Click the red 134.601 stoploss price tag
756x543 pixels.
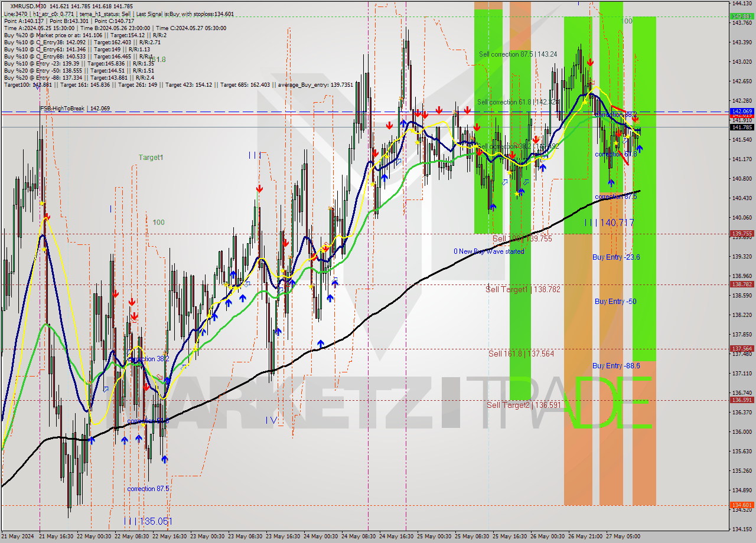742,505
